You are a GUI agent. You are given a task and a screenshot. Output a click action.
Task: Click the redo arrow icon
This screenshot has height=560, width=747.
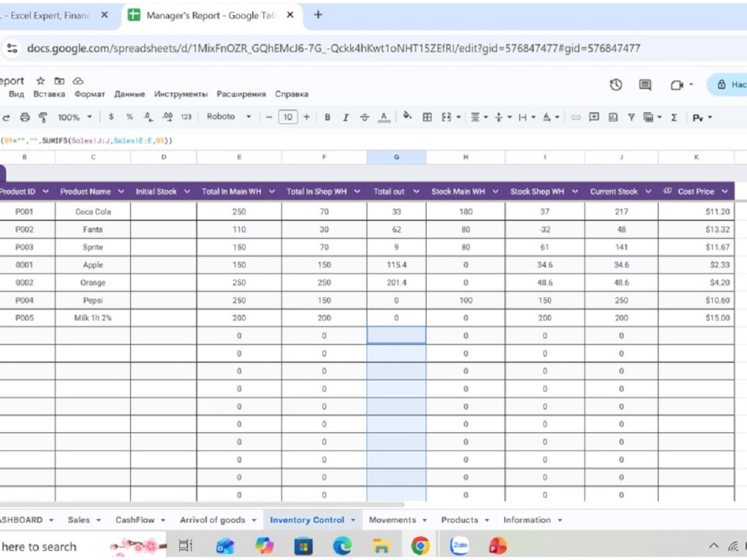tap(6, 116)
